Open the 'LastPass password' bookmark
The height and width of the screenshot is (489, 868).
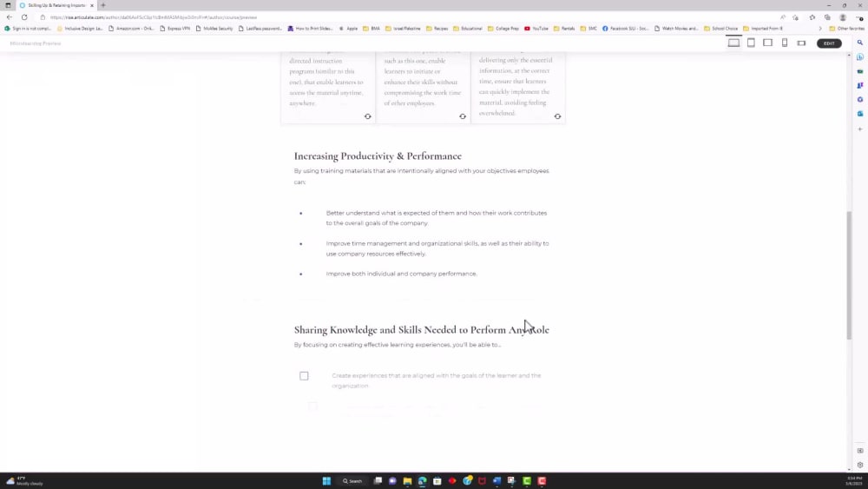(260, 29)
